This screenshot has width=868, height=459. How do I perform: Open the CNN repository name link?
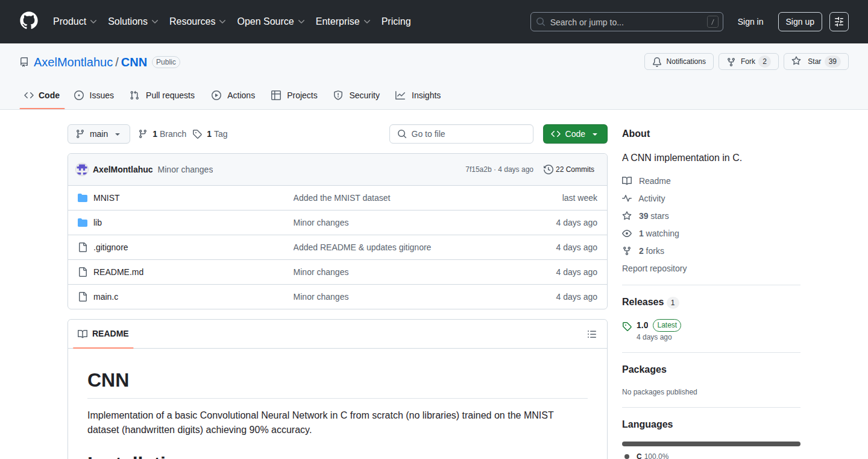click(134, 62)
